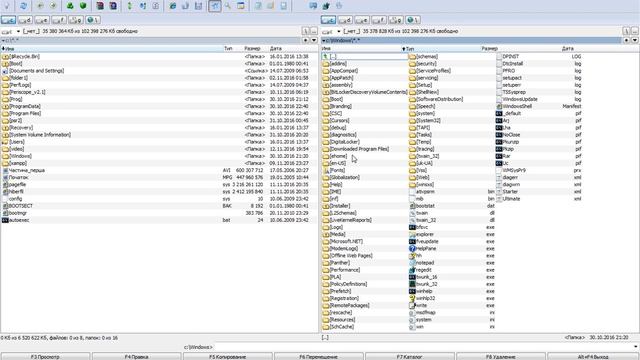Go to parent directory button in right panel

coord(635,31)
